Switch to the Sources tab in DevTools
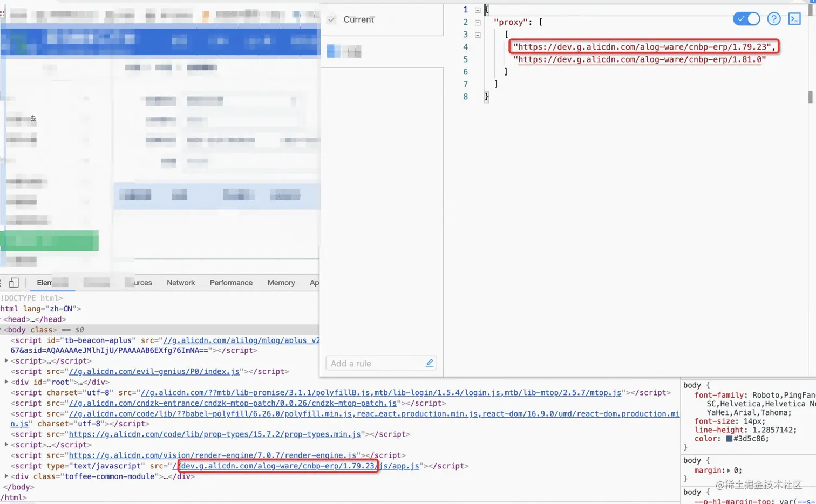Screen dimensions: 816x504 pyautogui.click(x=139, y=282)
